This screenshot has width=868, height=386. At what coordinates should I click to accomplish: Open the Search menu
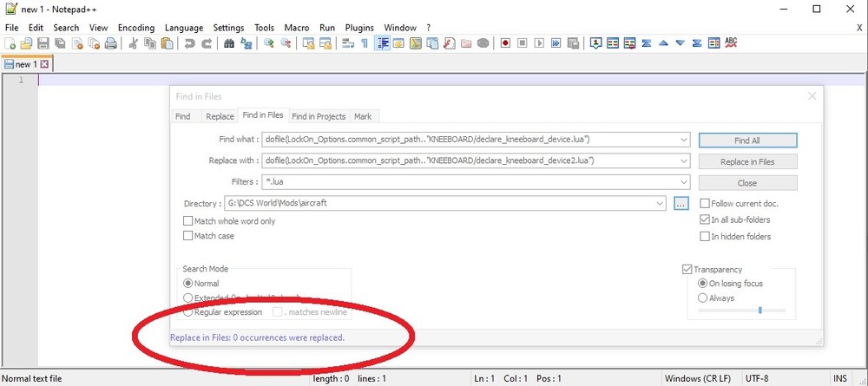(67, 28)
